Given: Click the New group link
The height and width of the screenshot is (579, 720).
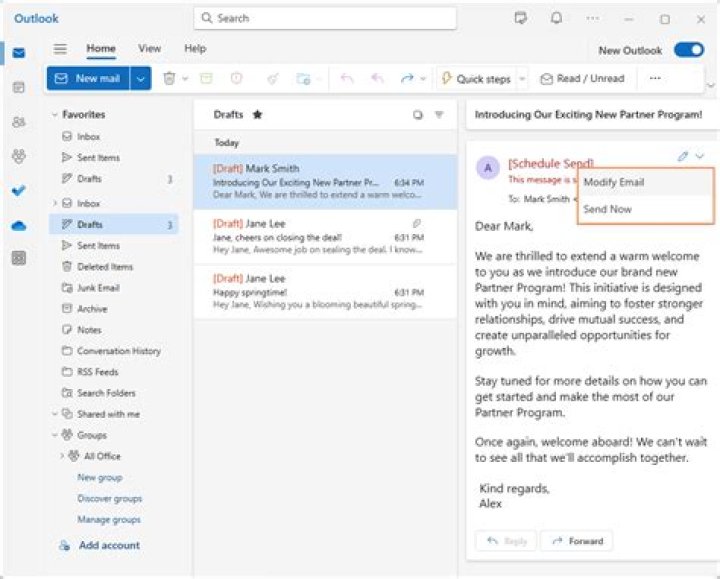Looking at the screenshot, I should click(100, 478).
